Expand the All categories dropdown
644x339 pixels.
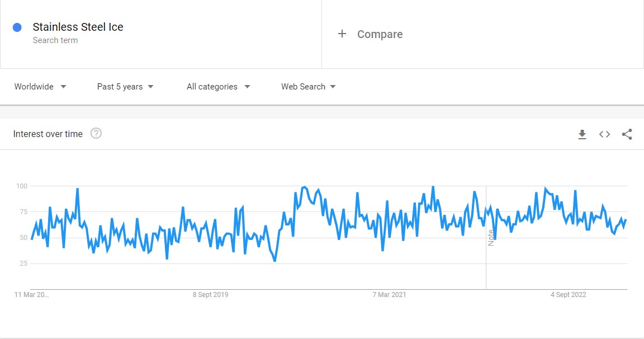(x=218, y=87)
